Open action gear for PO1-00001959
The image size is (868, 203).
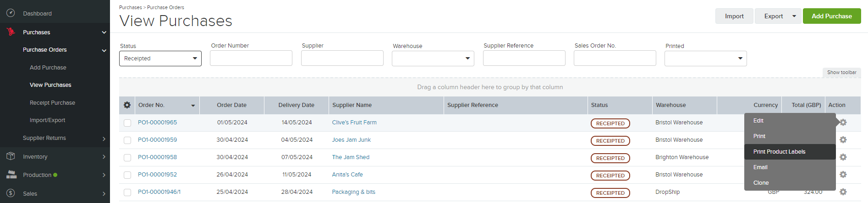pos(843,140)
